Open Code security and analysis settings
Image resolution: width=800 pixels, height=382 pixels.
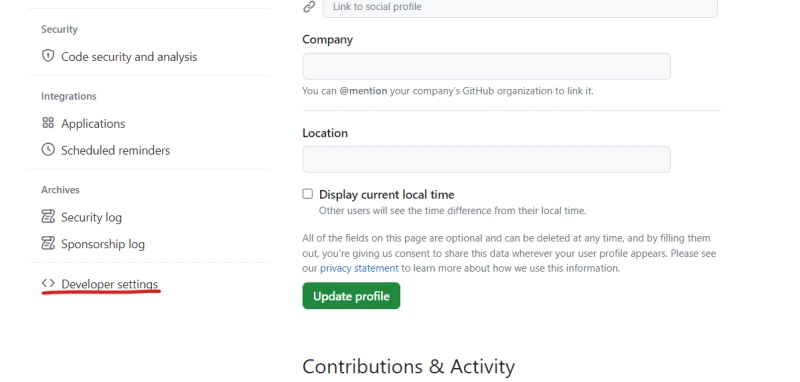point(129,57)
